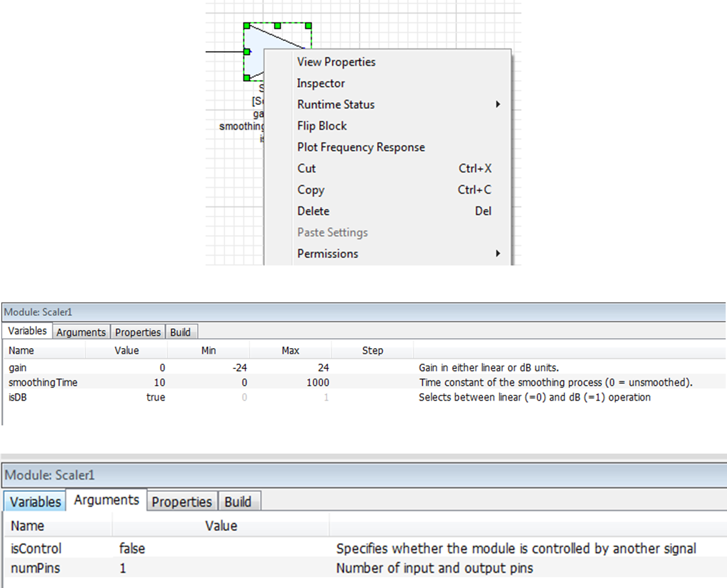The width and height of the screenshot is (727, 588).
Task: Click the numPins value field
Action: (123, 568)
